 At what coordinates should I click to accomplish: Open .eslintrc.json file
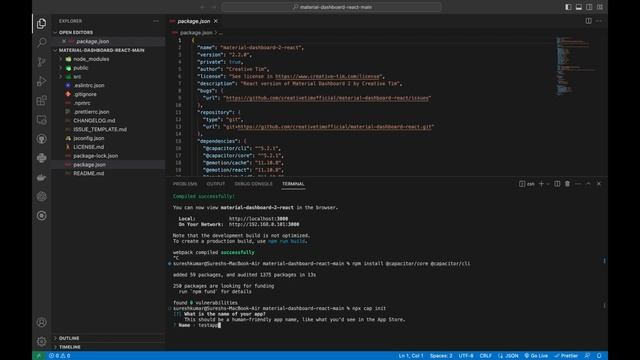pos(89,86)
